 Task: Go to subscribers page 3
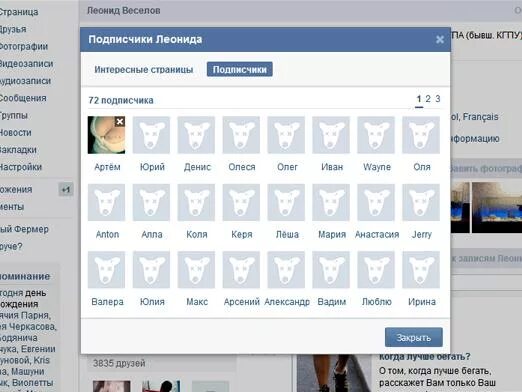point(438,99)
